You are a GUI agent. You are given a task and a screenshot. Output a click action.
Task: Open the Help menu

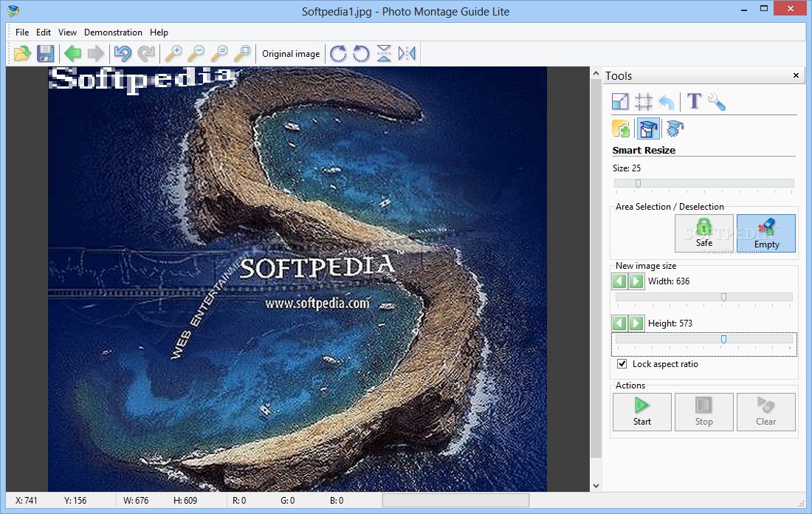pos(159,32)
